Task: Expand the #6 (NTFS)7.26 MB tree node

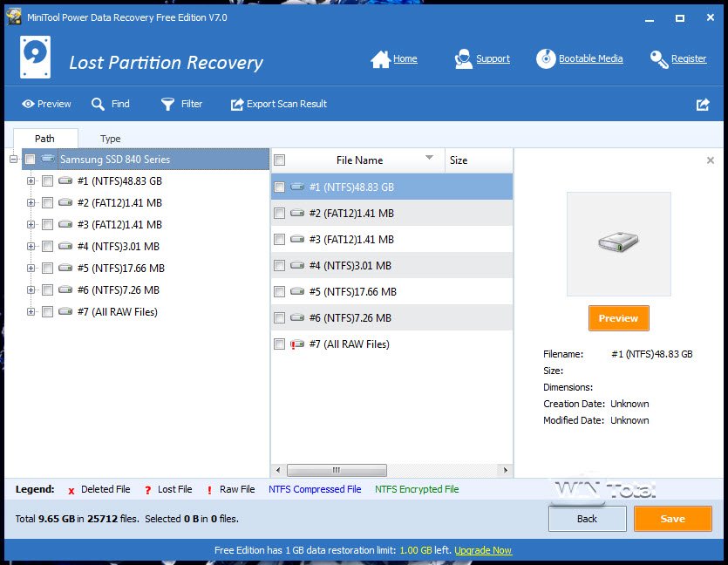Action: (31, 290)
